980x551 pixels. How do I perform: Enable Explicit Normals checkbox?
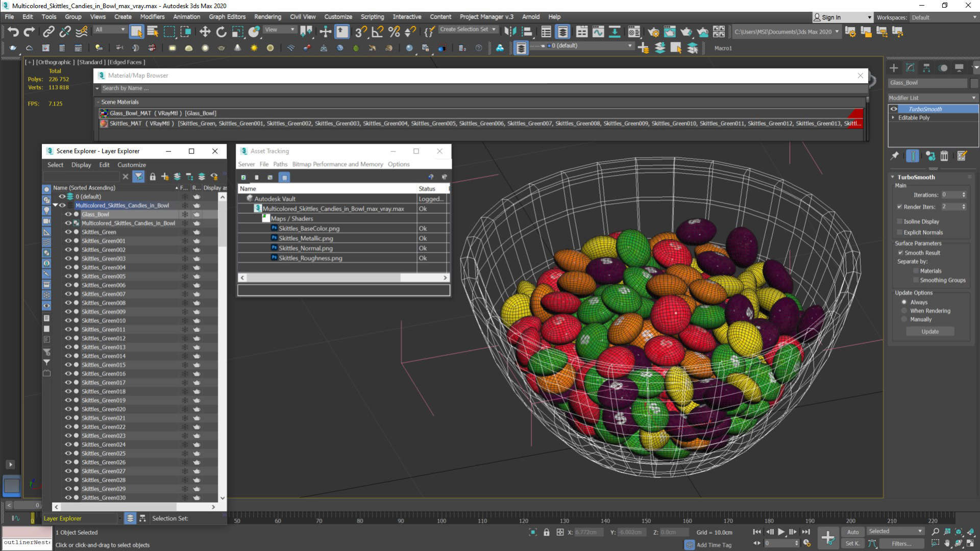point(899,232)
